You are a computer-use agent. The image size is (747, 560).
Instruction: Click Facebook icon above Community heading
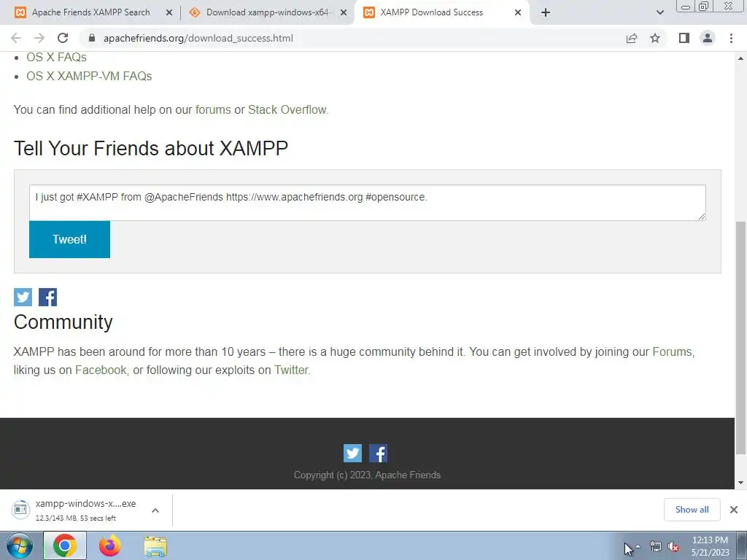pyautogui.click(x=47, y=297)
